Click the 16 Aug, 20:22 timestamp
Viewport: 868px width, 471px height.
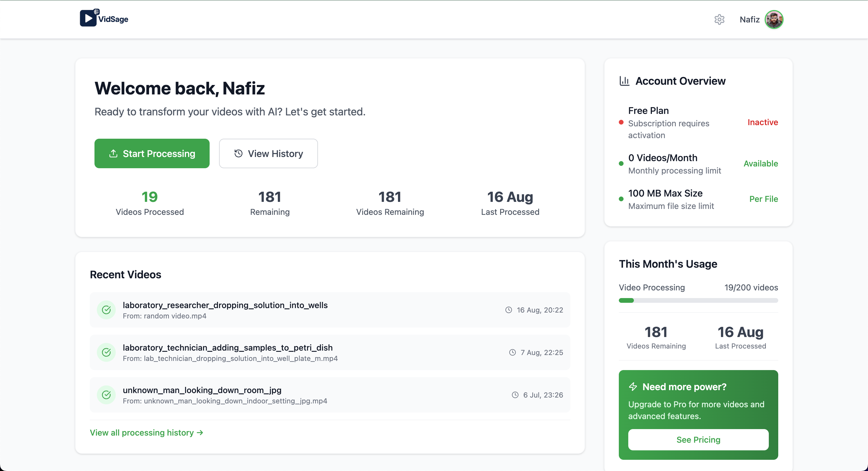click(540, 310)
